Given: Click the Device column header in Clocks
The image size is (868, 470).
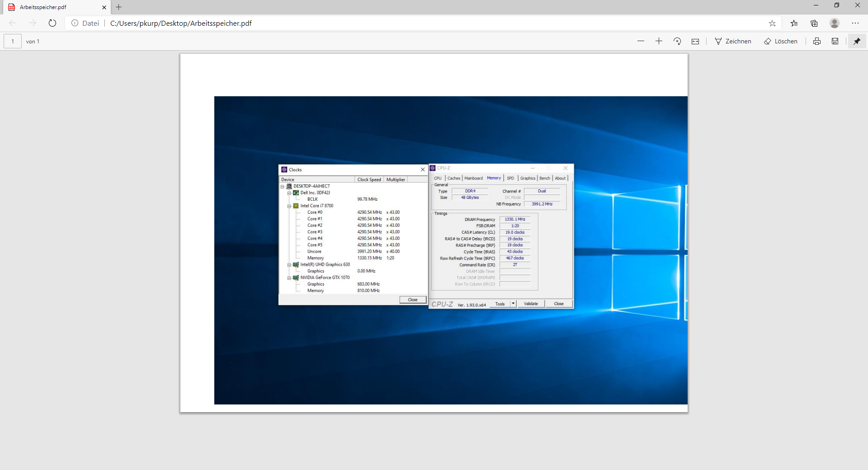Looking at the screenshot, I should (317, 180).
